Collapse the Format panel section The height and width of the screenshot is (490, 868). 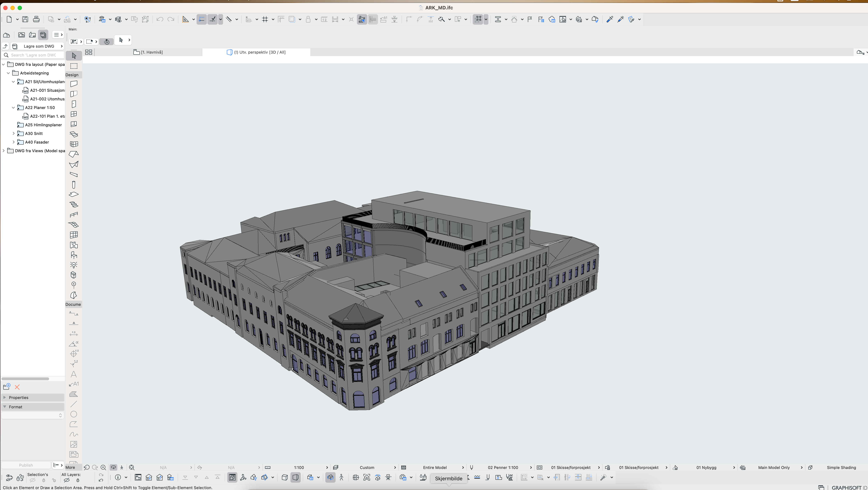5,407
